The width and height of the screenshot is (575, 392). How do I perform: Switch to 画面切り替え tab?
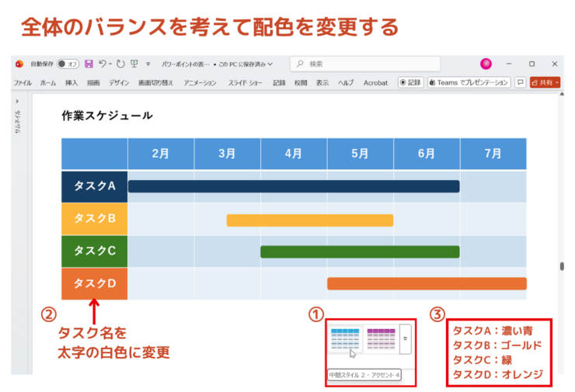tap(155, 83)
